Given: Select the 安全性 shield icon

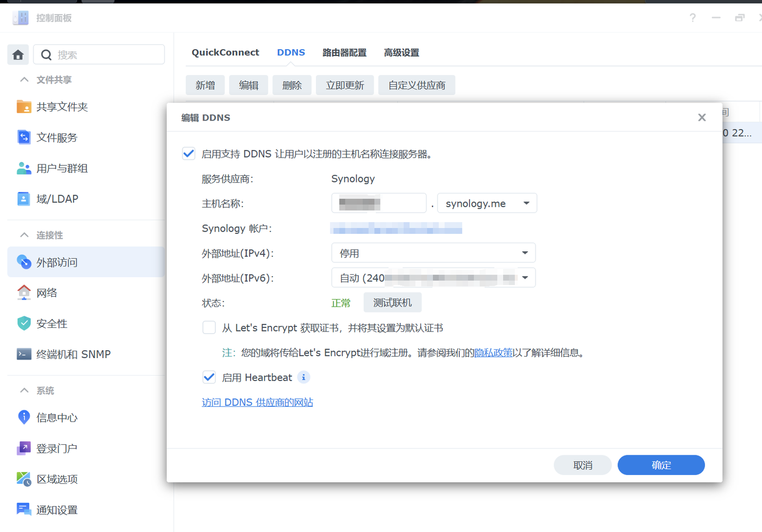Looking at the screenshot, I should click(23, 323).
